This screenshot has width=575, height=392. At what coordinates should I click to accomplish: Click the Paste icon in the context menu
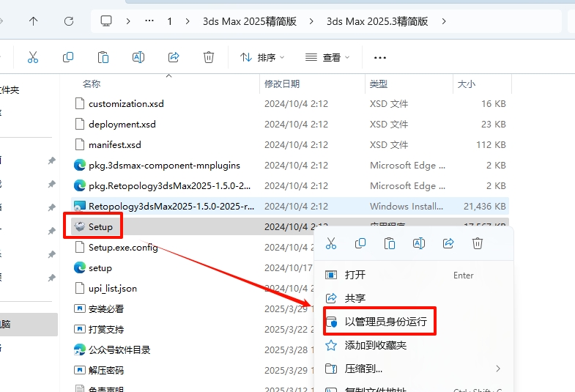[390, 243]
